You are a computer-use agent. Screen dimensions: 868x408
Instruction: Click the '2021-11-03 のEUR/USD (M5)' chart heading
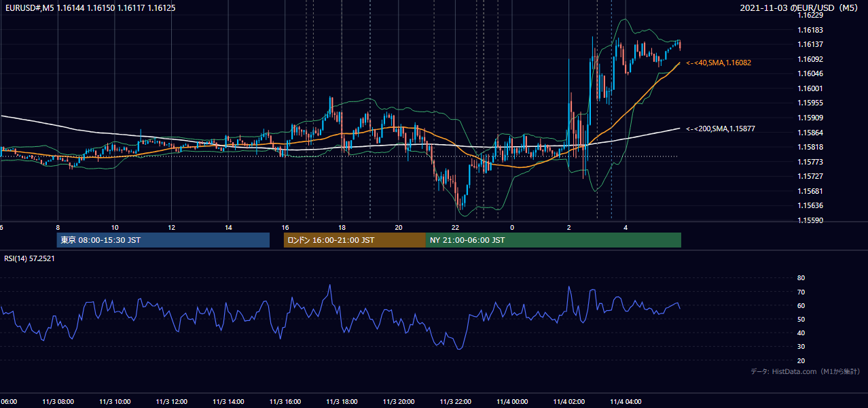(x=800, y=7)
